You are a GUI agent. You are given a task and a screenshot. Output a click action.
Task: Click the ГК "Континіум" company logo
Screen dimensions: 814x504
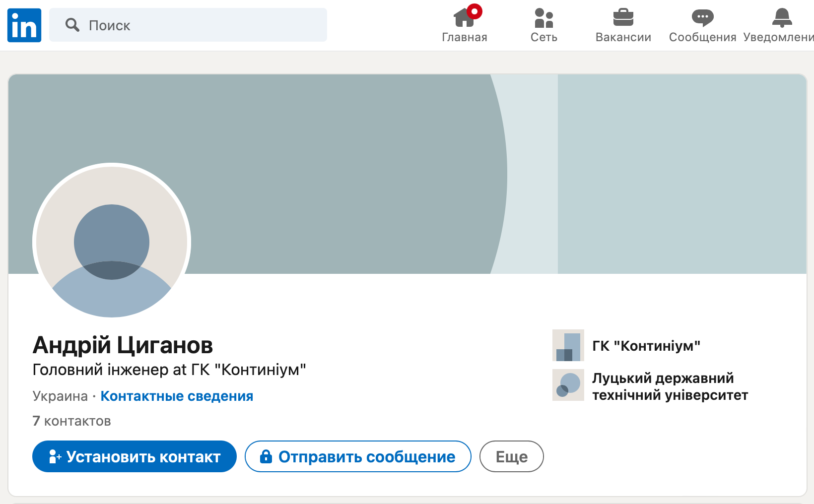568,345
